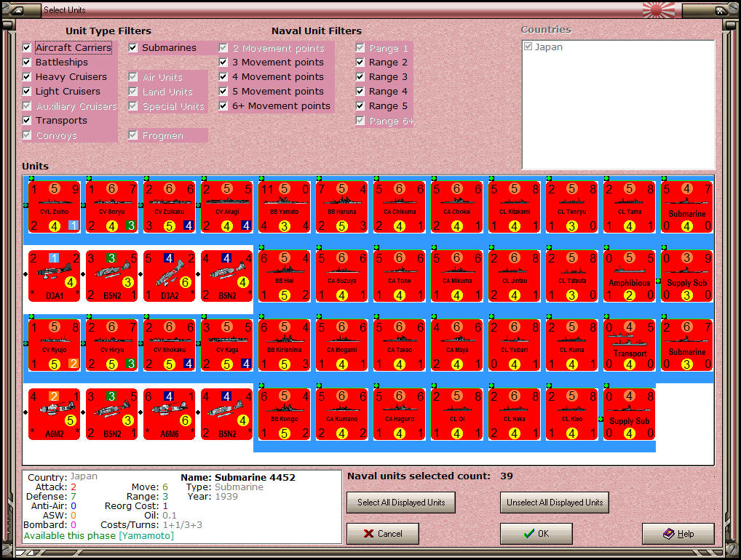Select the A6M6 fighter counter
The image size is (741, 560).
coord(170,415)
